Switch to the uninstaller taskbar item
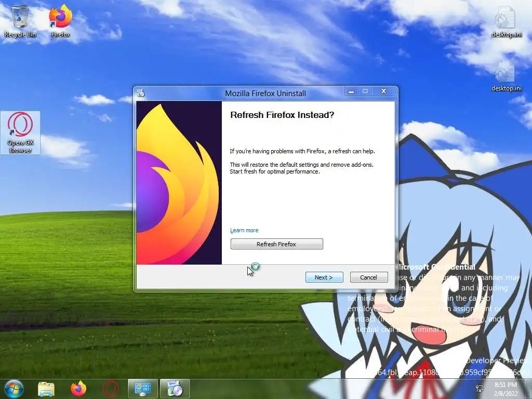Screen dimensions: 532x399 tap(175, 389)
